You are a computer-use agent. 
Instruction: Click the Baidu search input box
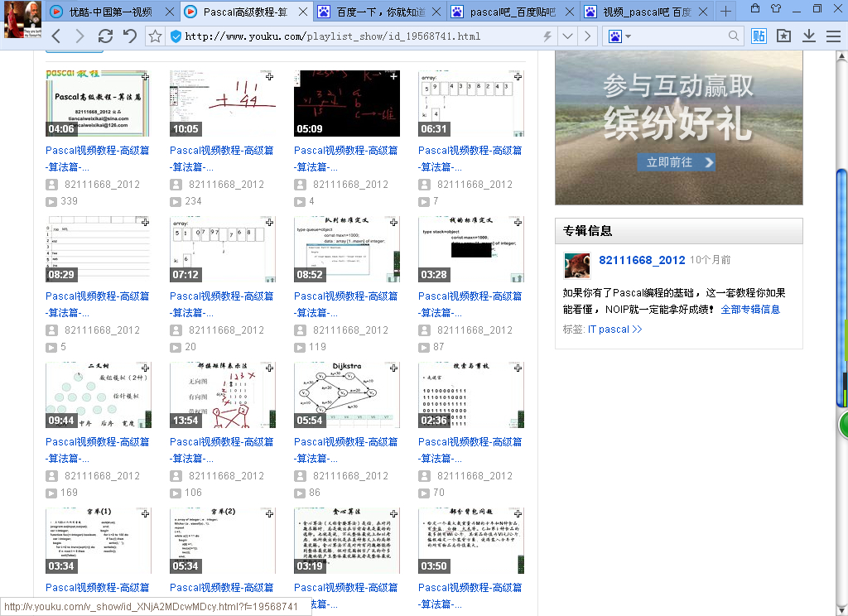point(679,36)
